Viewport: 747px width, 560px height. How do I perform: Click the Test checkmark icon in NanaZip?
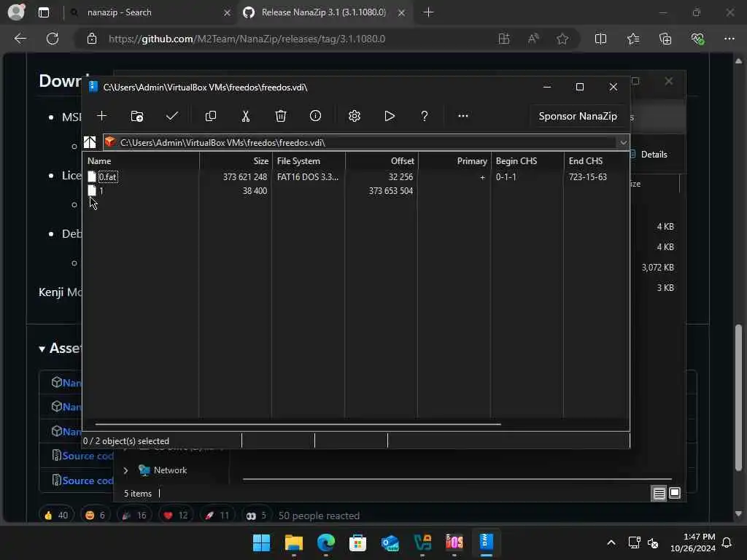tap(172, 116)
